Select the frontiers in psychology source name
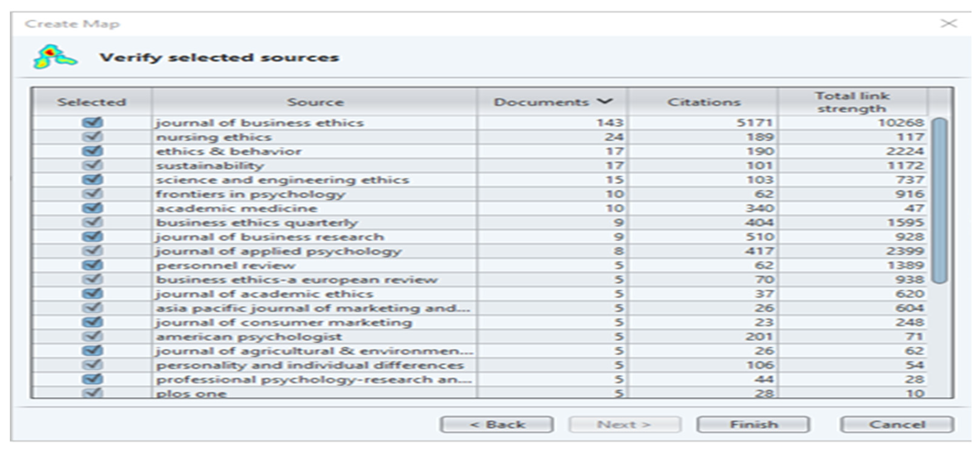 (x=250, y=194)
